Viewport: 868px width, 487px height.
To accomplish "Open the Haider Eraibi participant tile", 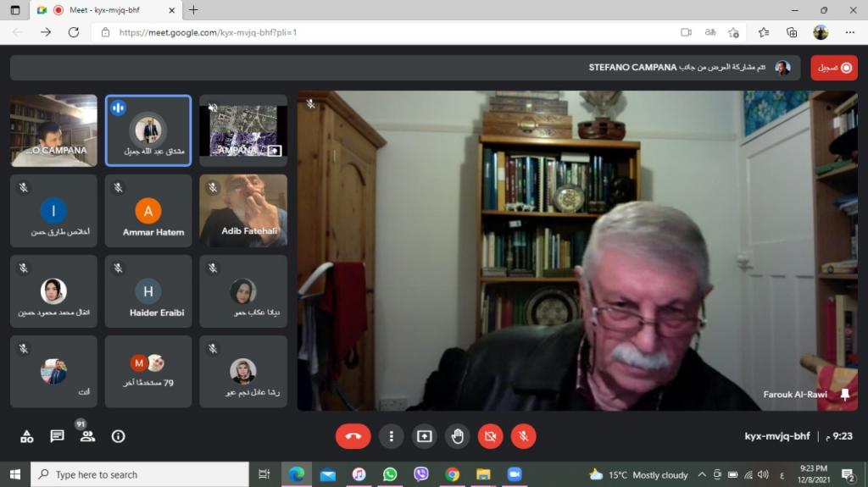I will click(148, 291).
